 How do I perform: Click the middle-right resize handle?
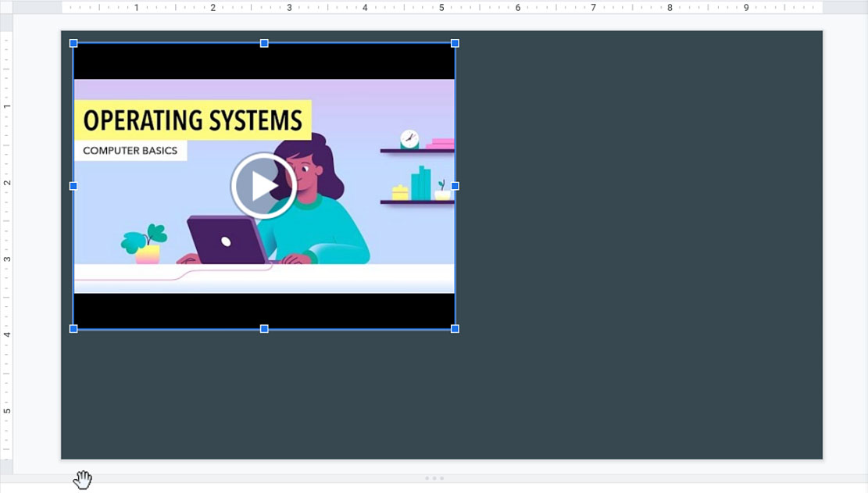(453, 185)
